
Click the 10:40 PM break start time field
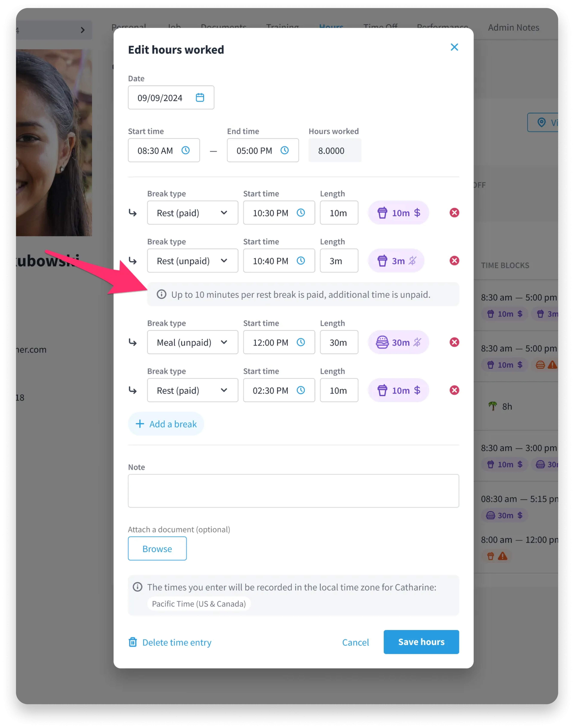(279, 261)
